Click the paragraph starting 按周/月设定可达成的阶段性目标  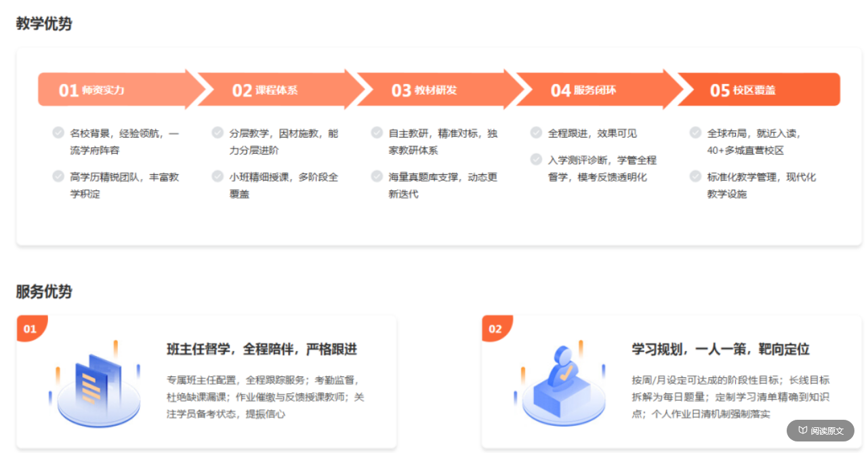731,397
